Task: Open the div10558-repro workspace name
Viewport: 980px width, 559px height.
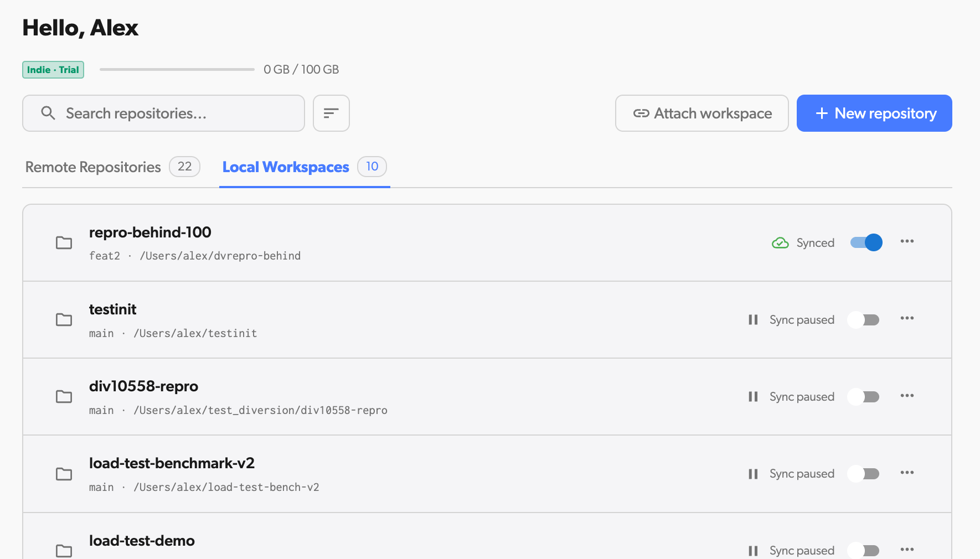Action: [x=143, y=386]
